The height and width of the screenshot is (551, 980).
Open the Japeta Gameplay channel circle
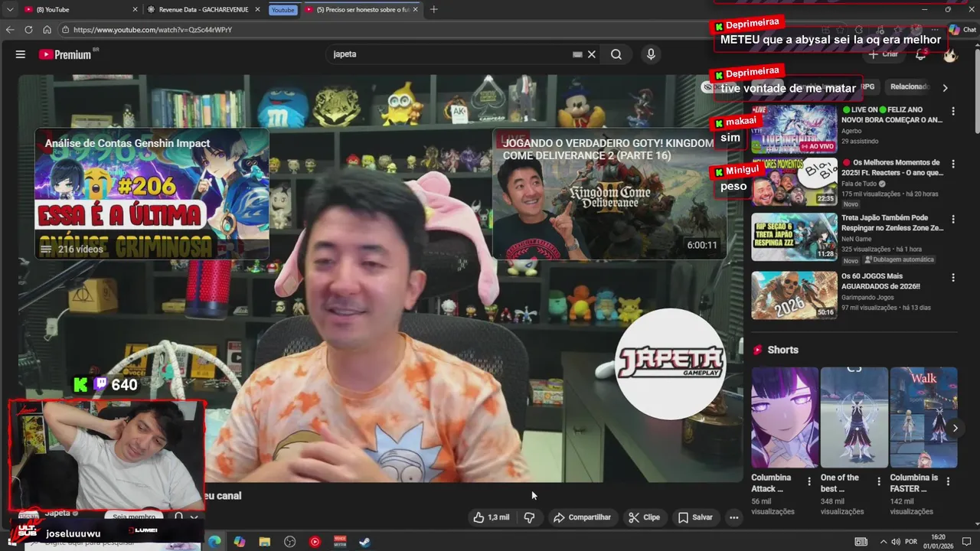click(671, 364)
